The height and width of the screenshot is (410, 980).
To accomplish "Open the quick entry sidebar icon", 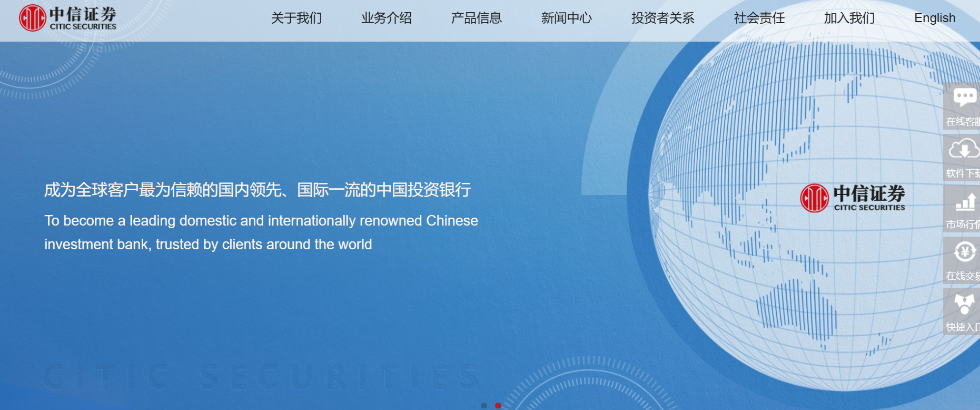I will pyautogui.click(x=964, y=304).
